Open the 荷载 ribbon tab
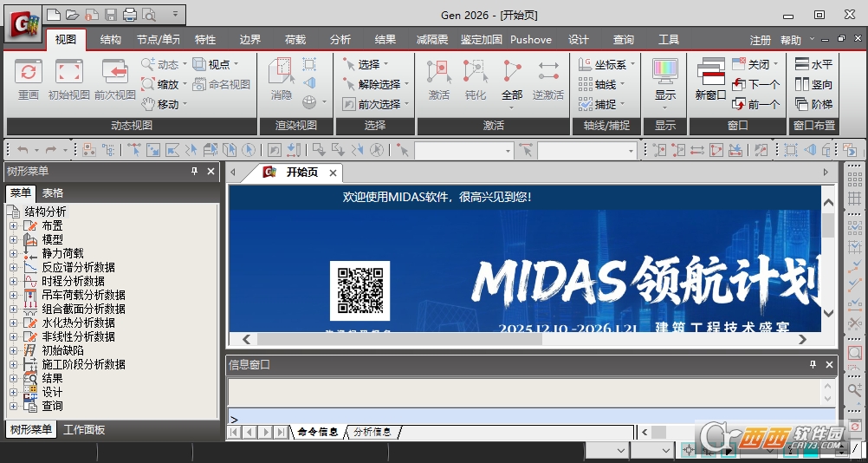The height and width of the screenshot is (463, 868). tap(295, 39)
